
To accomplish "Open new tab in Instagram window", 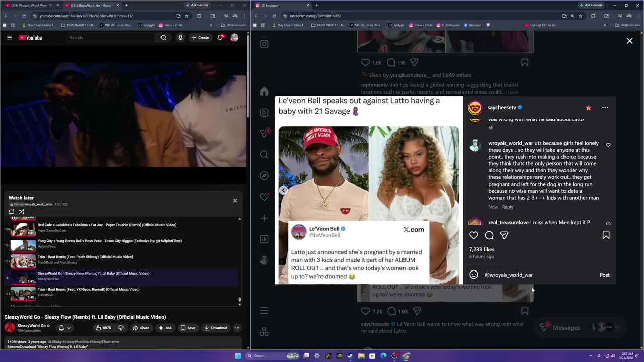I will 316,5.
